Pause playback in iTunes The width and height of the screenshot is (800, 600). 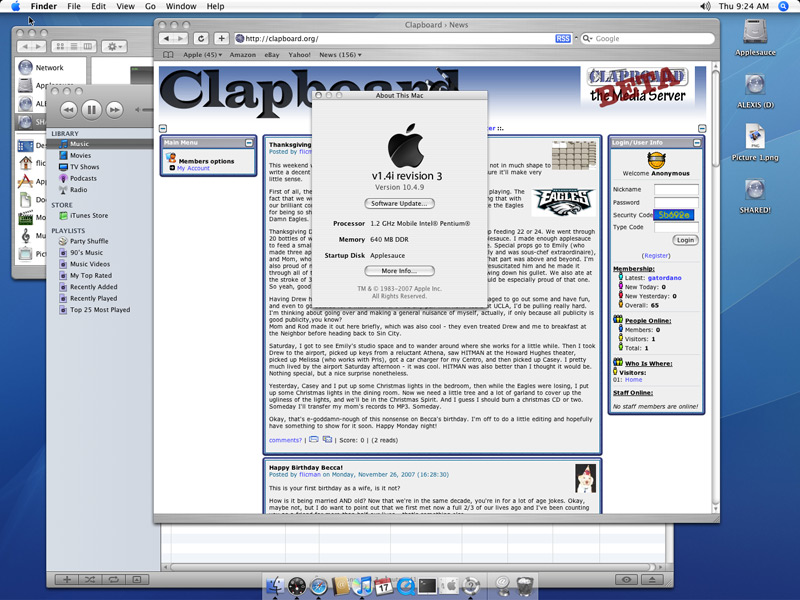tap(92, 109)
